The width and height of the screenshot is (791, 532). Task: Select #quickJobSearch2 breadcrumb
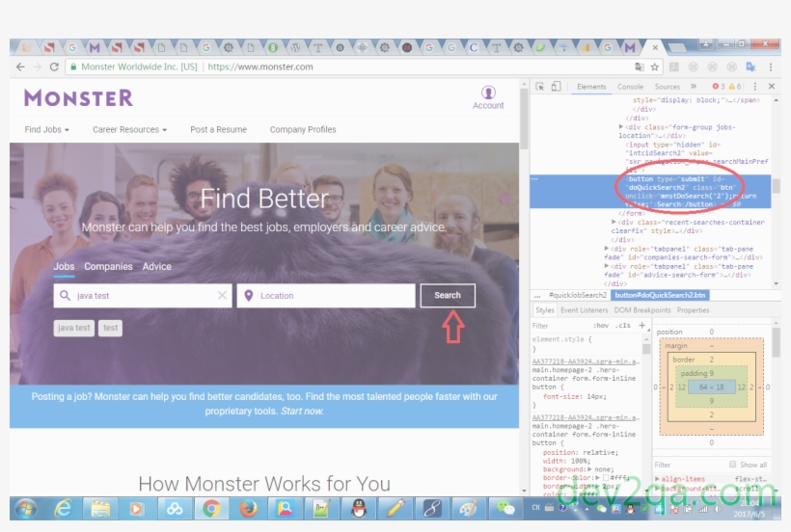tap(577, 295)
